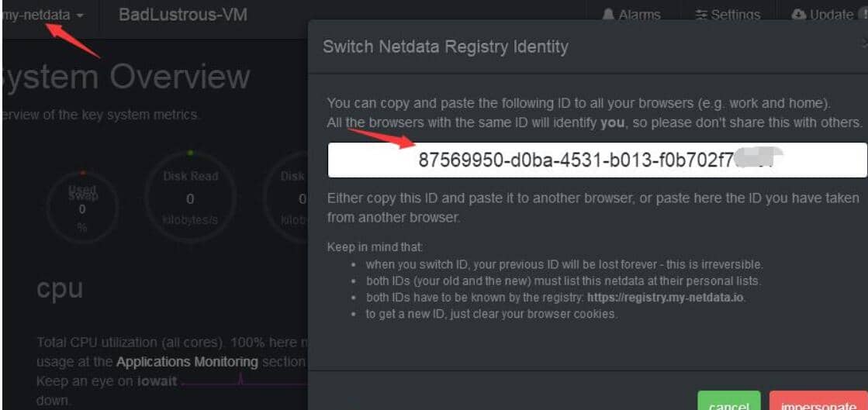Expand the my-netdata dropdown caret
The height and width of the screenshot is (410, 868).
(x=80, y=16)
